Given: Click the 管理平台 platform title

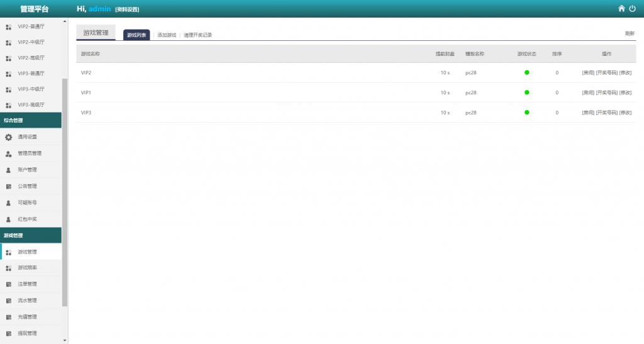Looking at the screenshot, I should 35,9.
